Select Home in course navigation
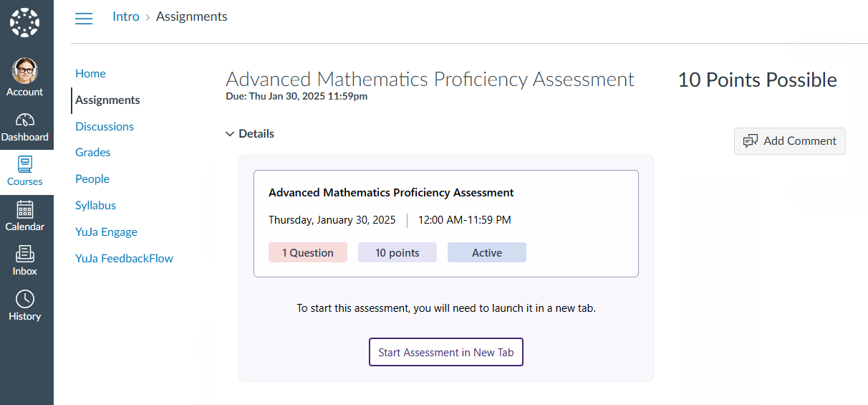 [x=90, y=73]
